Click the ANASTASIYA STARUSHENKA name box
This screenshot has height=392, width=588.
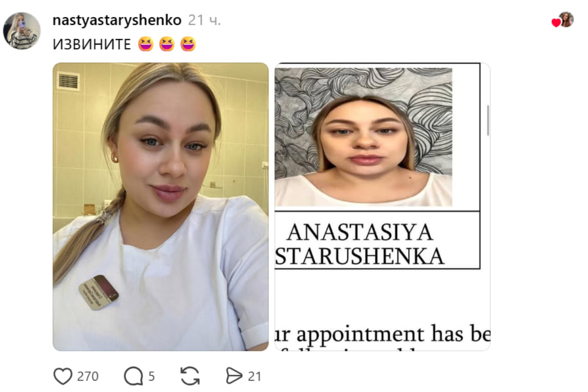click(x=377, y=240)
